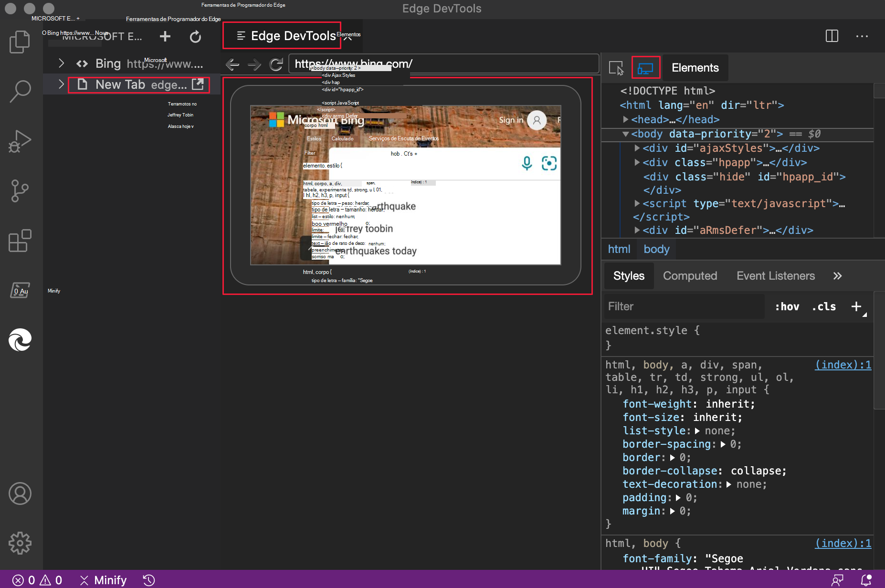Select body in the DOM breadcrumb
This screenshot has height=588, width=885.
[x=656, y=249]
